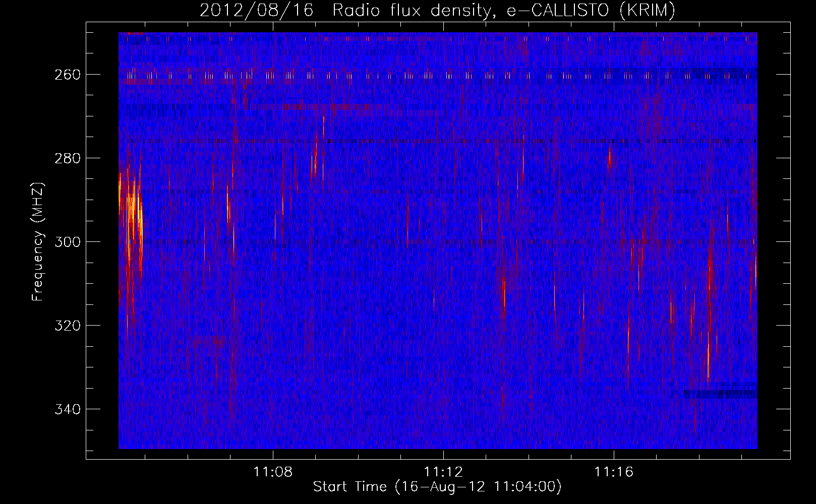Click the "340" frequency tick label
This screenshot has height=504, width=816.
point(68,409)
